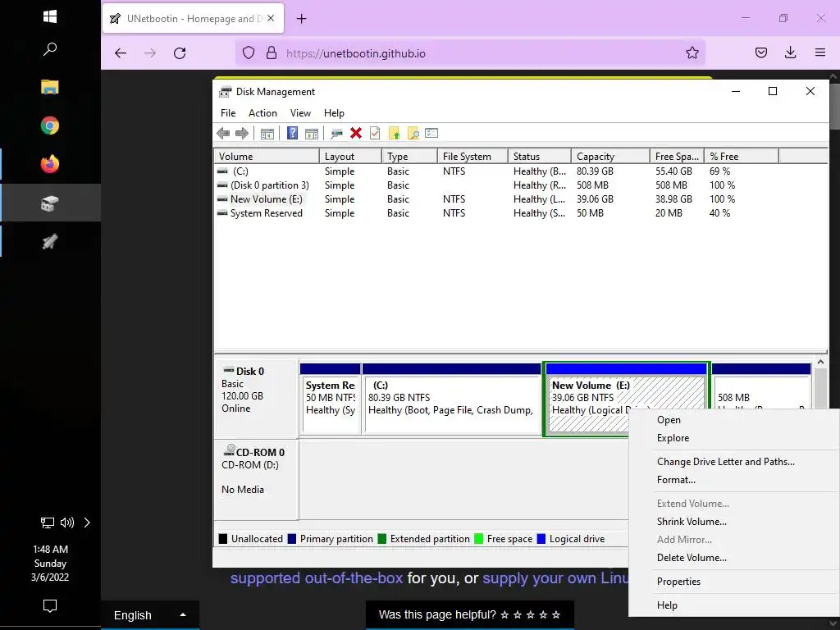Screen dimensions: 840x630
Task: Close the UNetbootin Firefox tab
Action: (x=271, y=18)
